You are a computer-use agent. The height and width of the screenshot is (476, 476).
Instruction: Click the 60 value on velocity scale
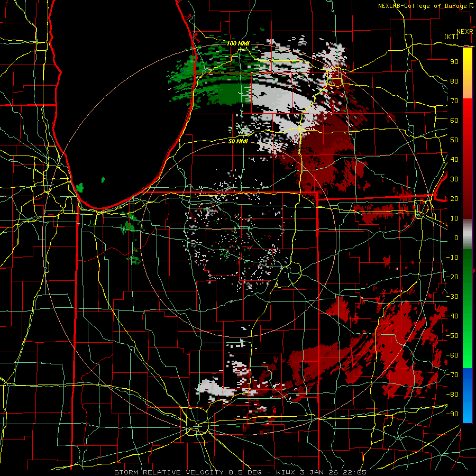point(454,120)
